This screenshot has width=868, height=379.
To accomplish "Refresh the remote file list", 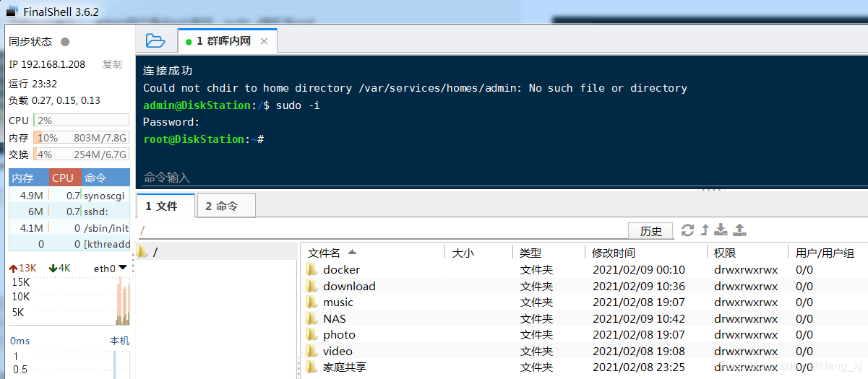I will (687, 230).
